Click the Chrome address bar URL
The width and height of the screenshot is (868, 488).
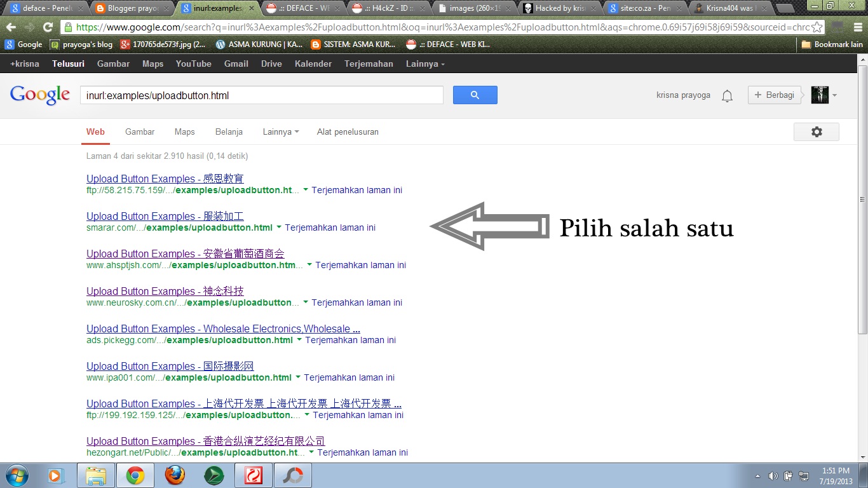click(443, 27)
